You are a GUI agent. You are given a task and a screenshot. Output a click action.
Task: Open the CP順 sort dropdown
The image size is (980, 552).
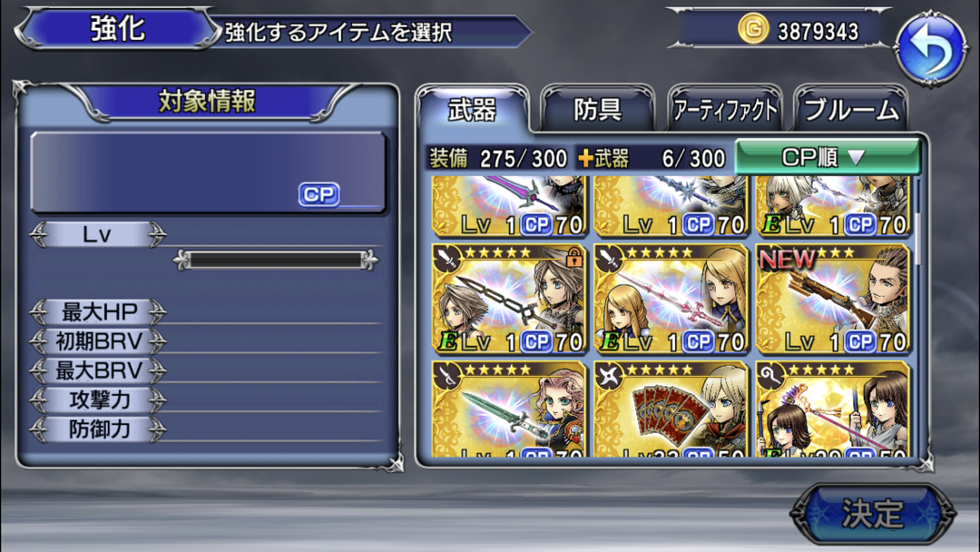point(827,157)
